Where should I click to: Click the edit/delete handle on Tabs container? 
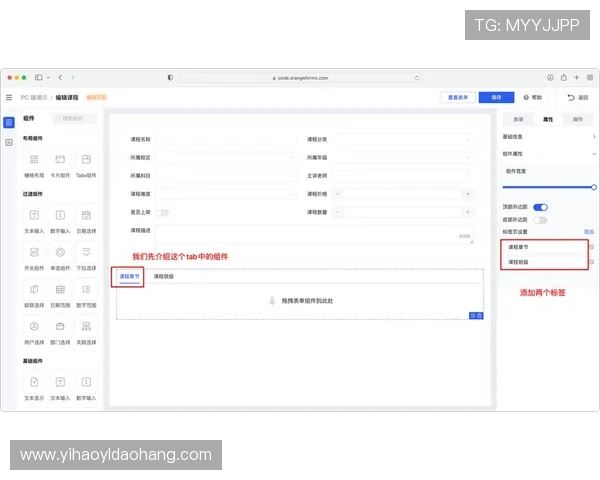[476, 315]
